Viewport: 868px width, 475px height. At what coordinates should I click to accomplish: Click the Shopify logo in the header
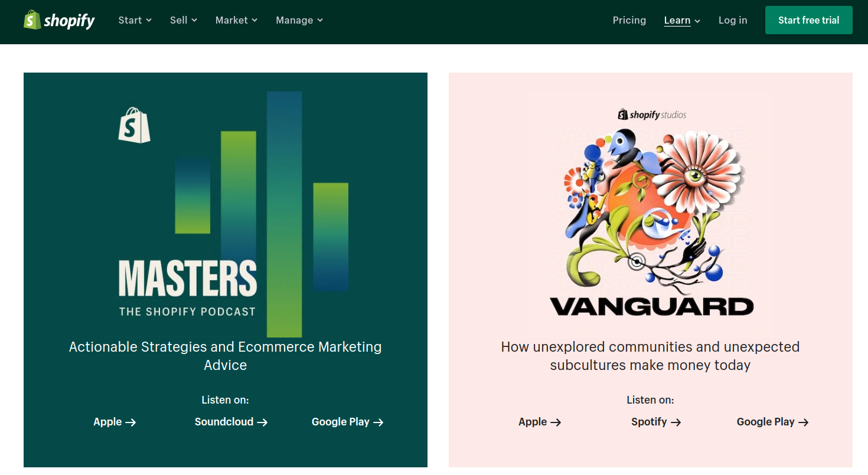click(59, 20)
